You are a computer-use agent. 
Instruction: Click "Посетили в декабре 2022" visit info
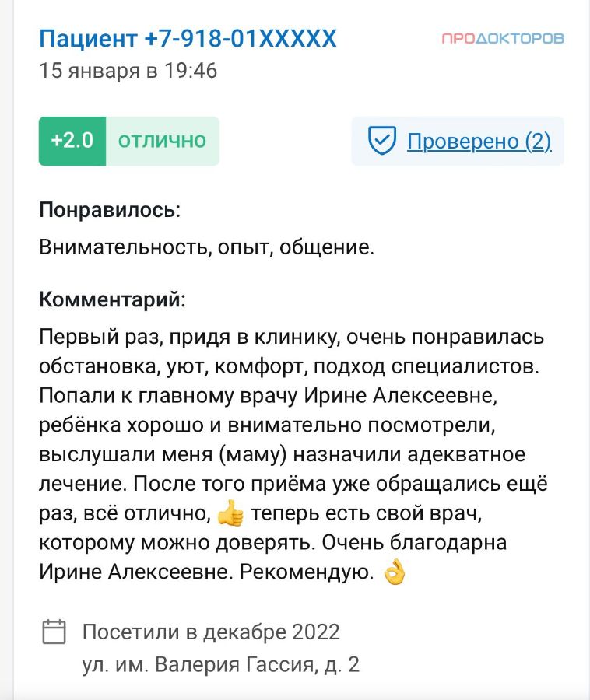pyautogui.click(x=211, y=632)
